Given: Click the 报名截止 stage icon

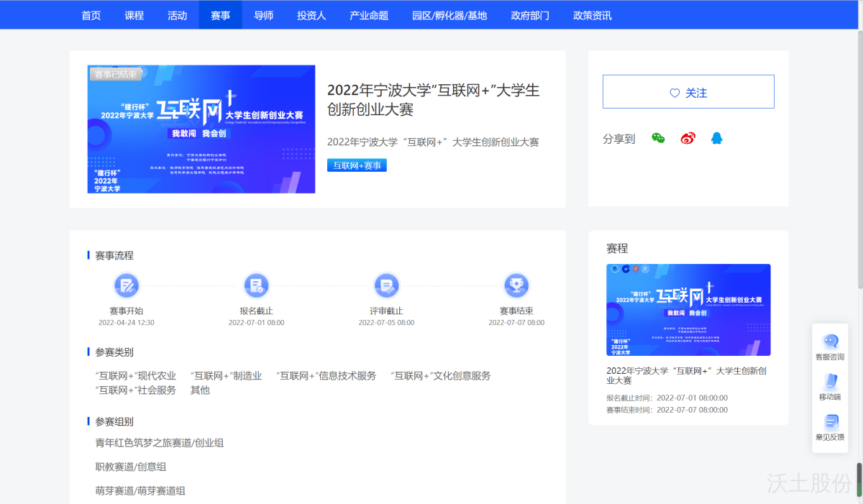Looking at the screenshot, I should [256, 286].
